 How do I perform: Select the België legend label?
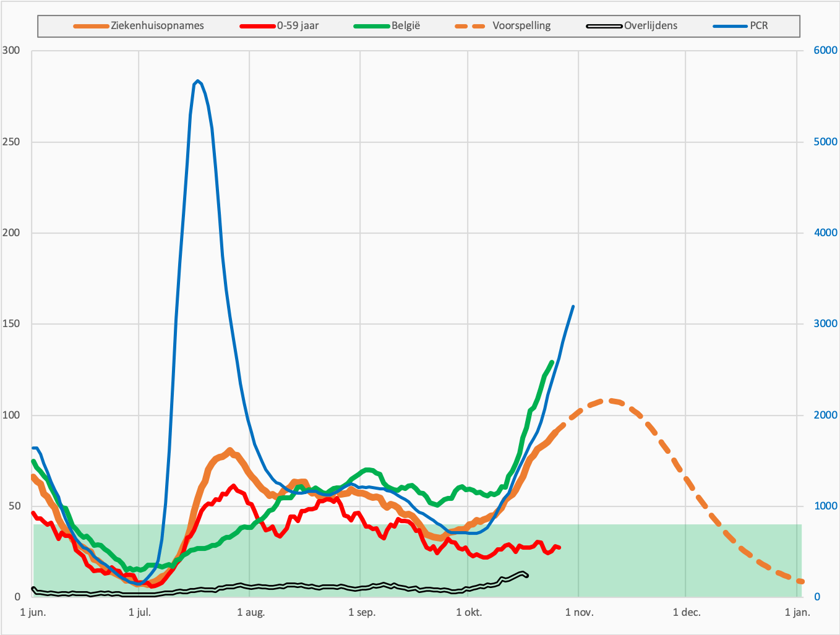(x=406, y=26)
